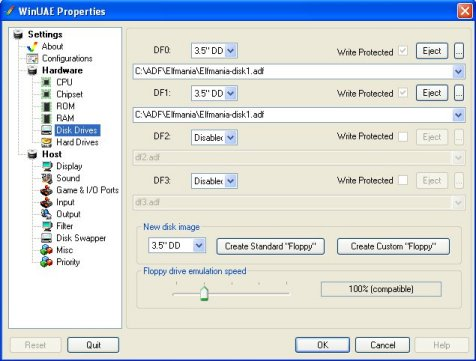Quit WinUAE with the Quit button
The height and width of the screenshot is (361, 476).
(93, 345)
